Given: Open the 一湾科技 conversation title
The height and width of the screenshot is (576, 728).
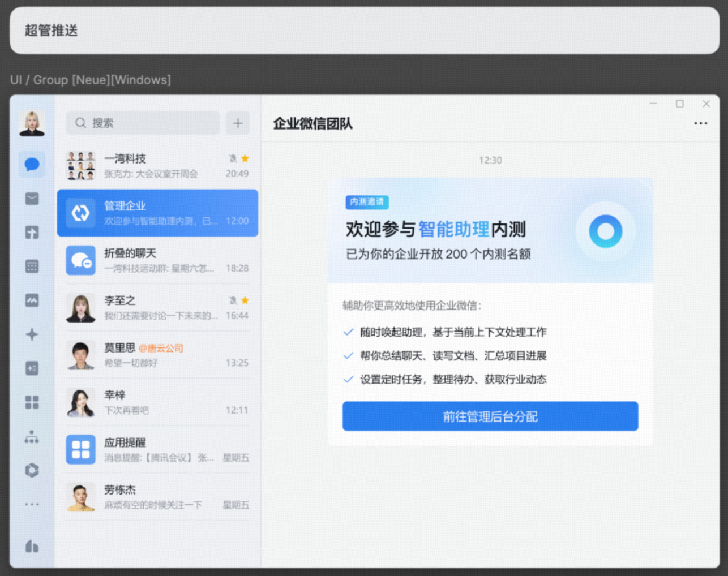Looking at the screenshot, I should 125,158.
